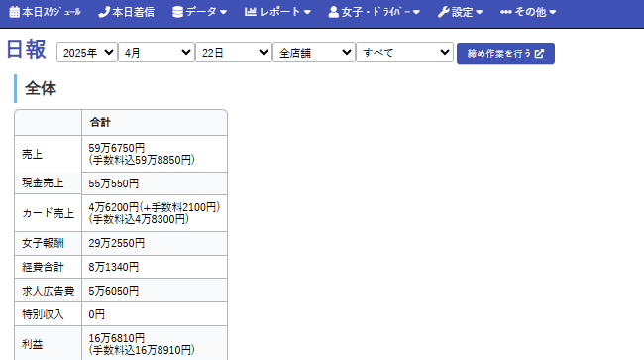The image size is (644, 360).
Task: Click the person icon beside 女子・ドライバー
Action: (334, 12)
